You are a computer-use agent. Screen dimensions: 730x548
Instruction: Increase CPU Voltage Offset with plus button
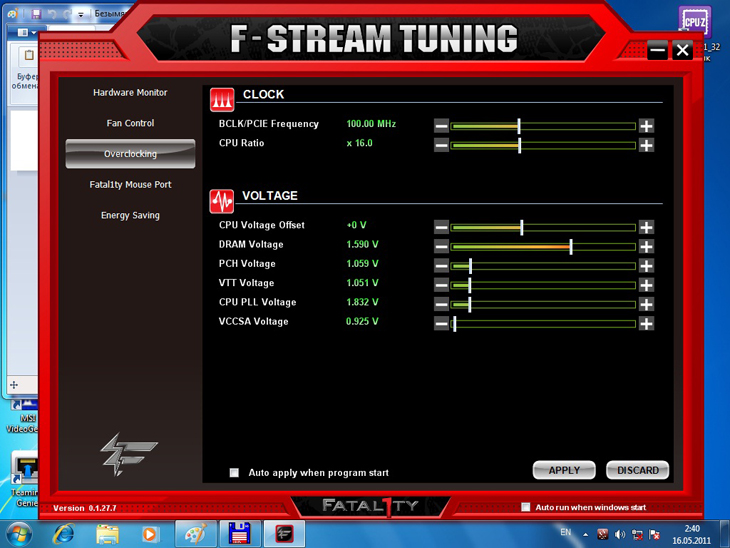[x=646, y=227]
